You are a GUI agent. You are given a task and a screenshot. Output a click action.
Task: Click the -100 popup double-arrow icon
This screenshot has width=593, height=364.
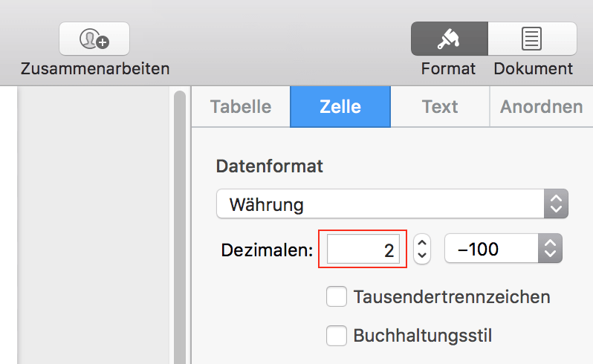[x=550, y=248]
